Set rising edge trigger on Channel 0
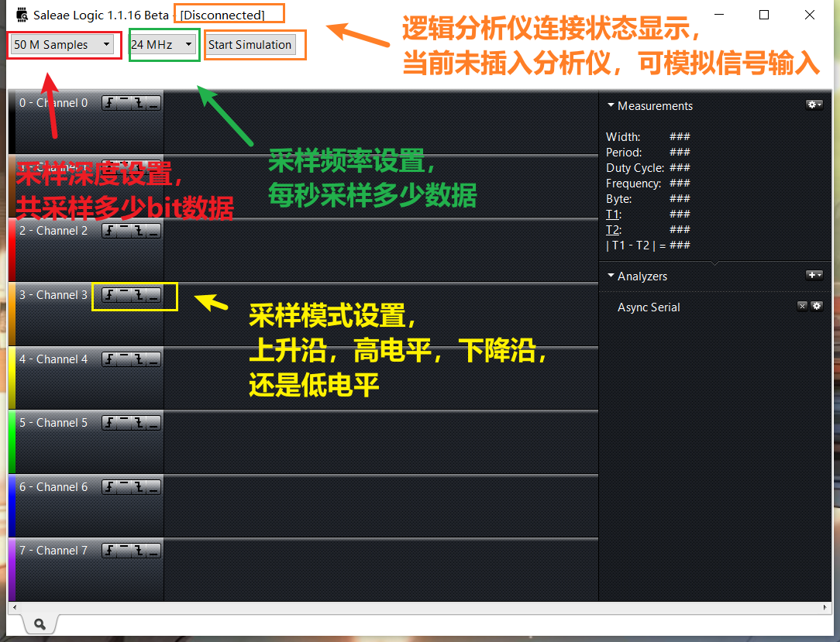The height and width of the screenshot is (642, 840). tap(108, 102)
